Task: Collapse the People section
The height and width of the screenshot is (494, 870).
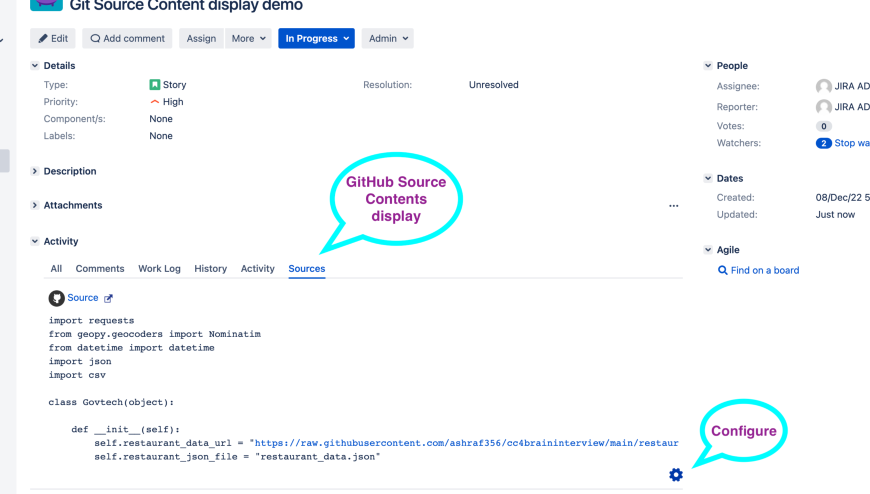Action: (x=708, y=65)
